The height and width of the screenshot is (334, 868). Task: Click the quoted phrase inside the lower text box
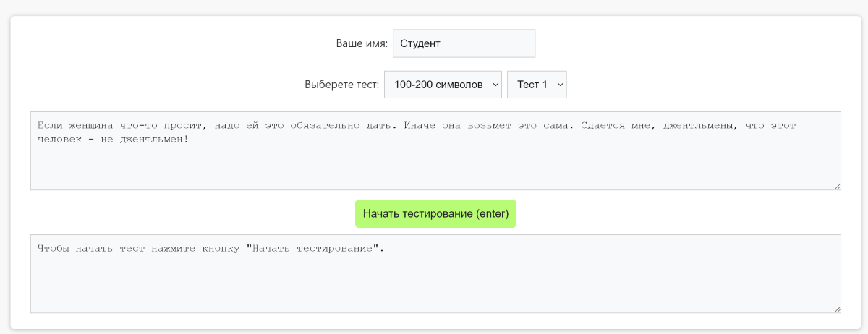[x=313, y=248]
